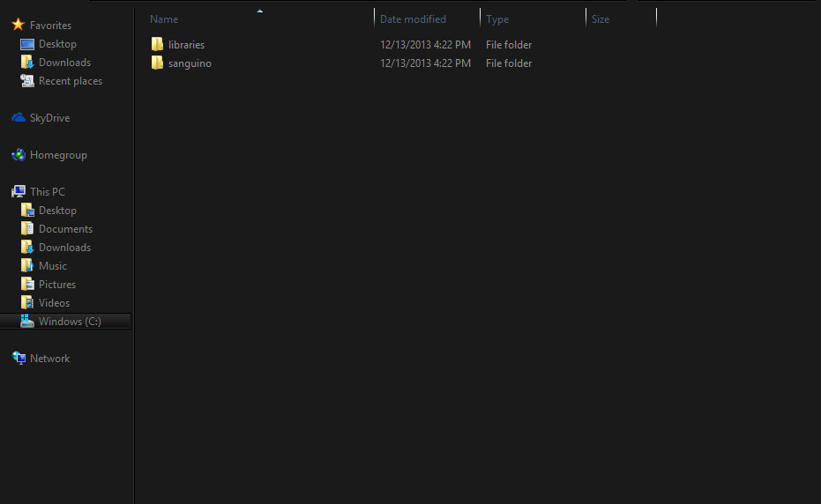Click the Music folder icon
The width and height of the screenshot is (821, 504).
click(x=27, y=266)
